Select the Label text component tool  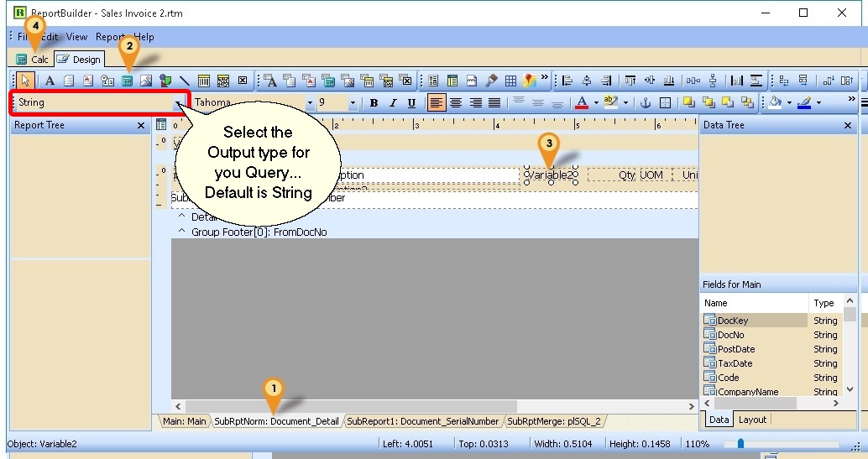tap(50, 81)
